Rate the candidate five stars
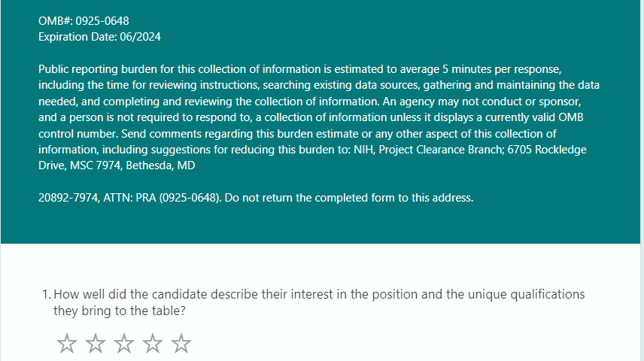The width and height of the screenshot is (644, 361). click(x=181, y=344)
